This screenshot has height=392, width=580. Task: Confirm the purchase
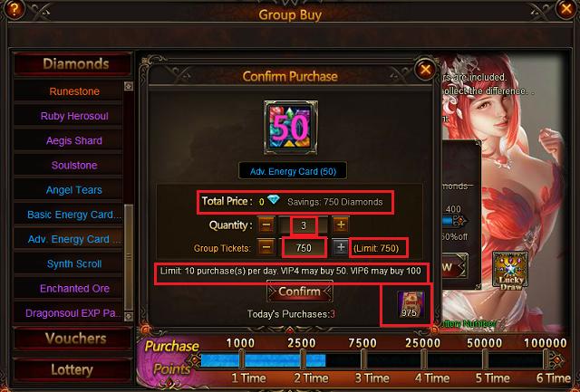(x=300, y=292)
